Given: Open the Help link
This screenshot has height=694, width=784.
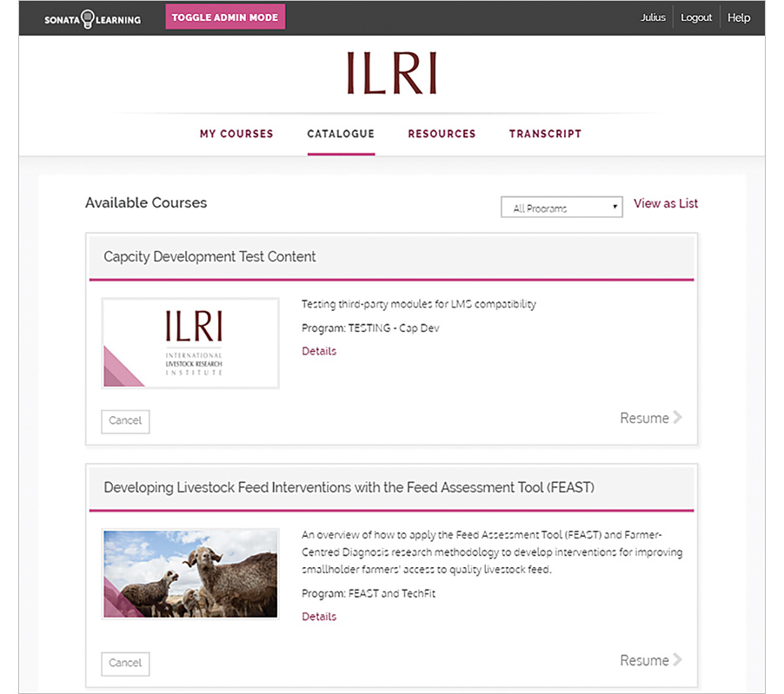Looking at the screenshot, I should coord(739,17).
